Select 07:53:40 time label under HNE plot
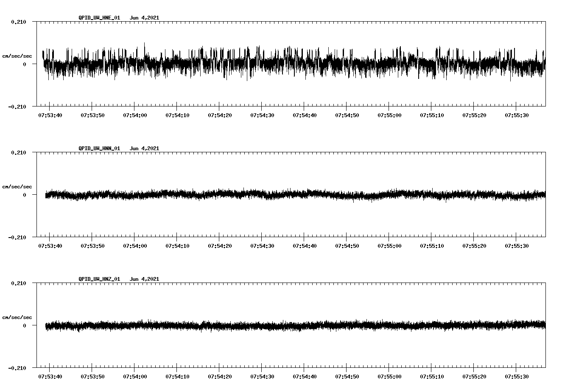 pyautogui.click(x=50, y=115)
